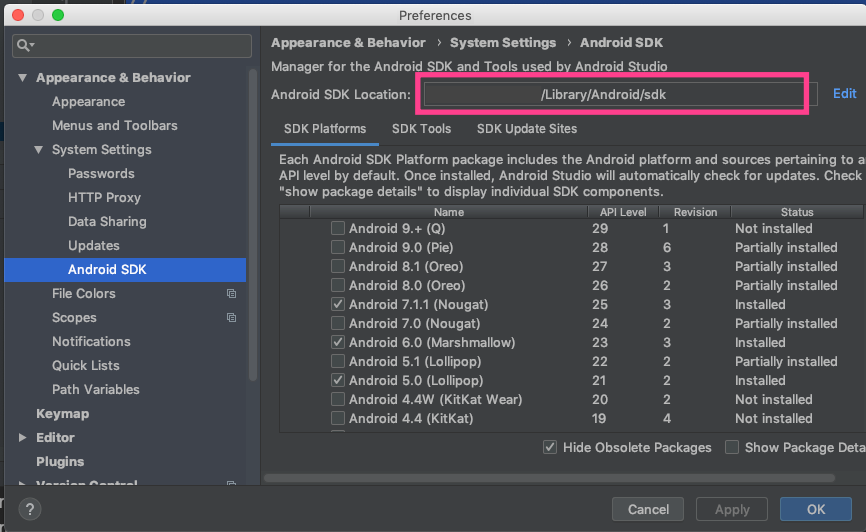
Task: Switch to the SDK Platforms tab
Action: click(x=325, y=129)
